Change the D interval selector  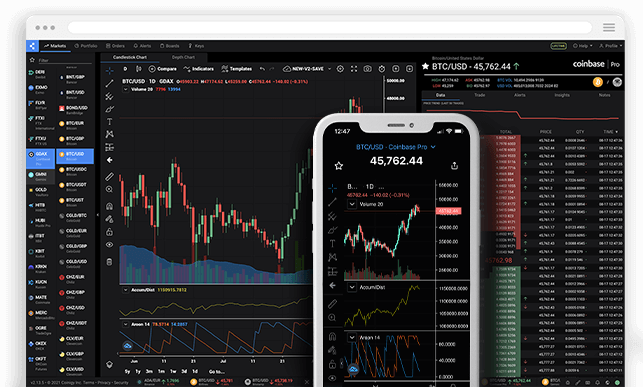point(125,69)
